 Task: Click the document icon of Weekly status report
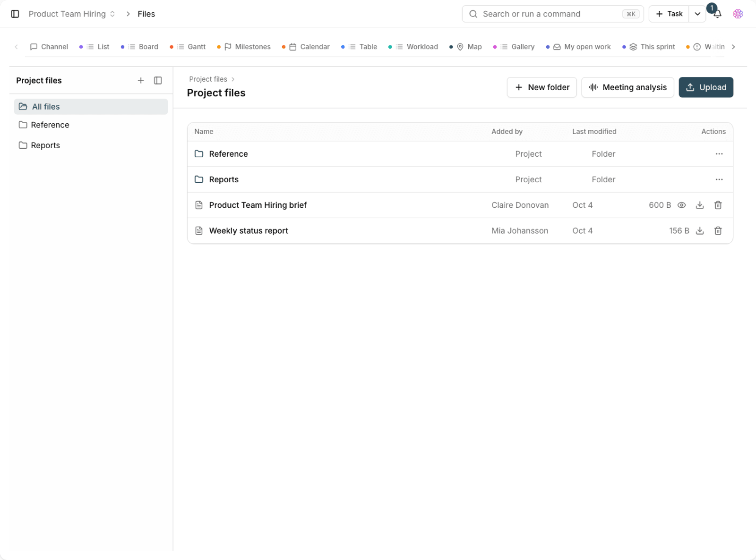click(199, 231)
